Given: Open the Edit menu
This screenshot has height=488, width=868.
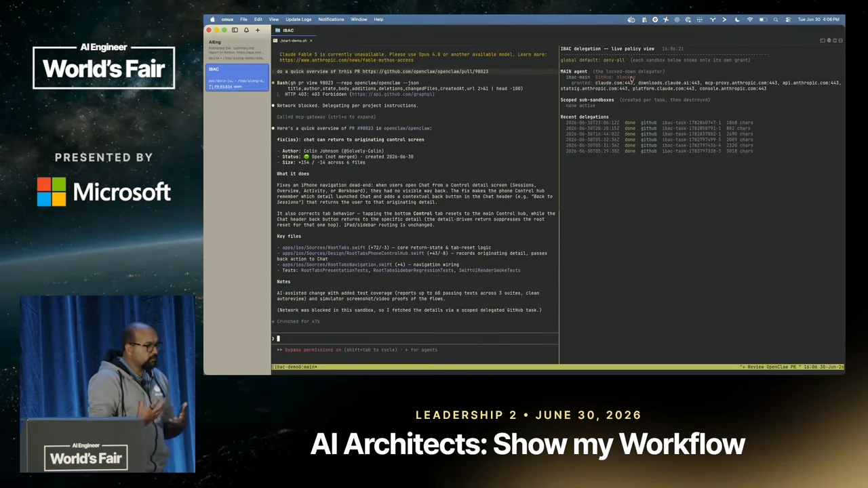Looking at the screenshot, I should (258, 19).
